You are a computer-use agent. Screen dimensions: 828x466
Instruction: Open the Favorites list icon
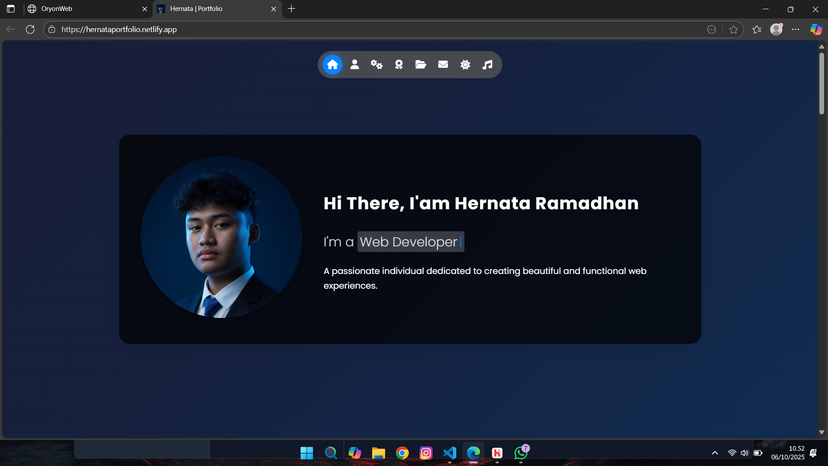[757, 30]
